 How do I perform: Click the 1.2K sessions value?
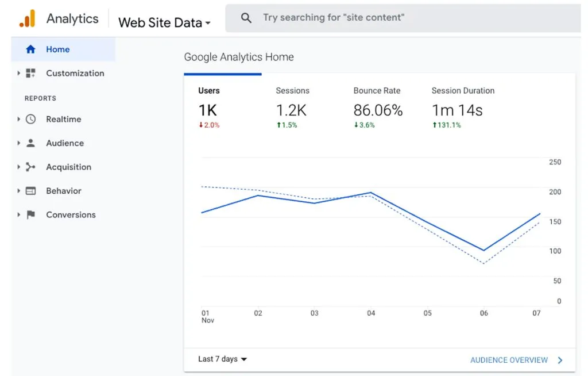pyautogui.click(x=291, y=110)
